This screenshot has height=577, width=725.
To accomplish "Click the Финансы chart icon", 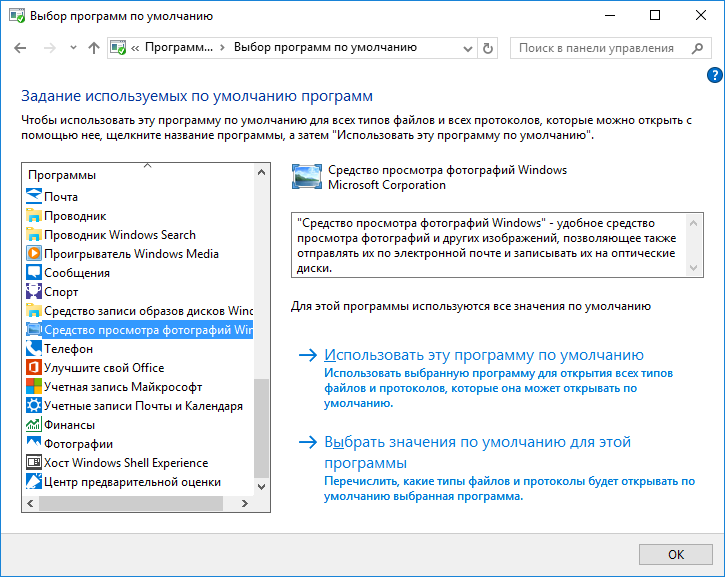I will (34, 424).
